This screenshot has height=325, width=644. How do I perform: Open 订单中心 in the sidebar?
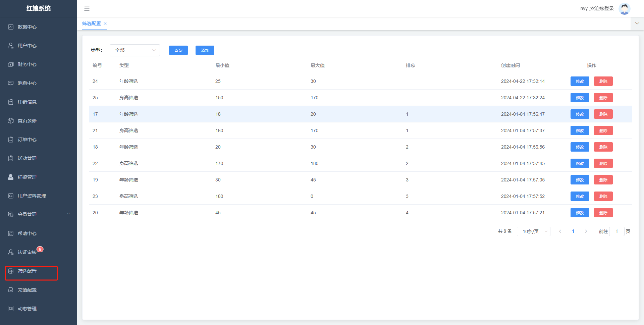pos(27,140)
